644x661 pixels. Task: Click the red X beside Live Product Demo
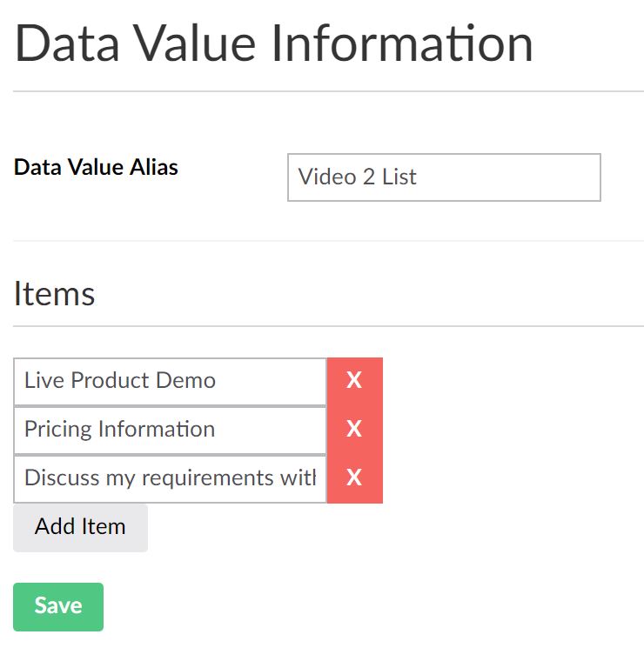[x=355, y=382]
